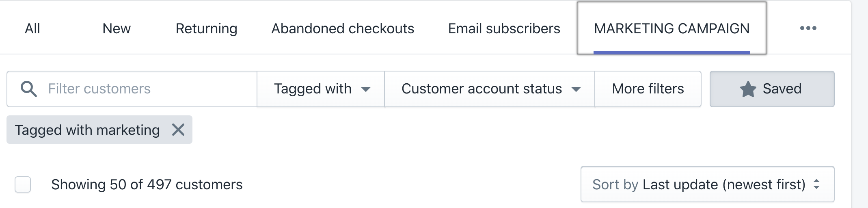Image resolution: width=868 pixels, height=208 pixels.
Task: Tick the select all customers checkbox
Action: 23,184
